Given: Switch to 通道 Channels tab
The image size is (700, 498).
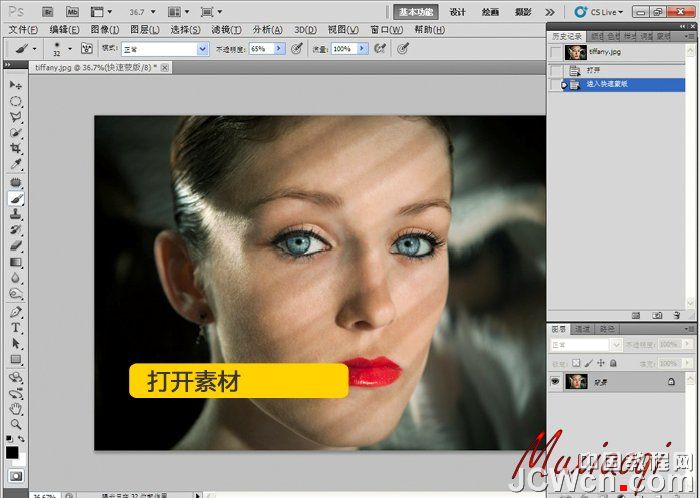Looking at the screenshot, I should click(x=582, y=329).
